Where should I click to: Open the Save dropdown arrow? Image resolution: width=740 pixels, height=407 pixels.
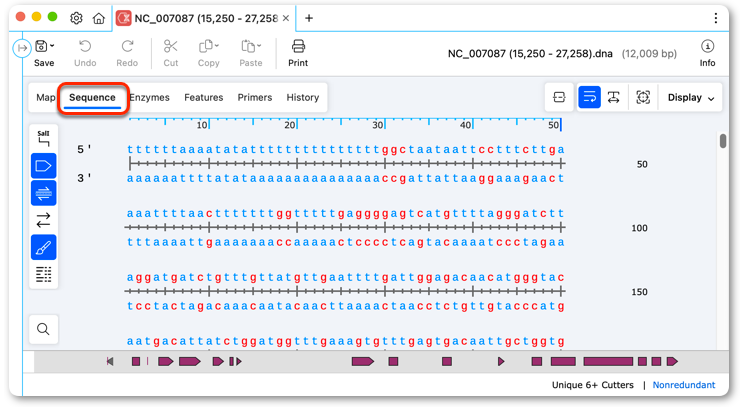[52, 46]
